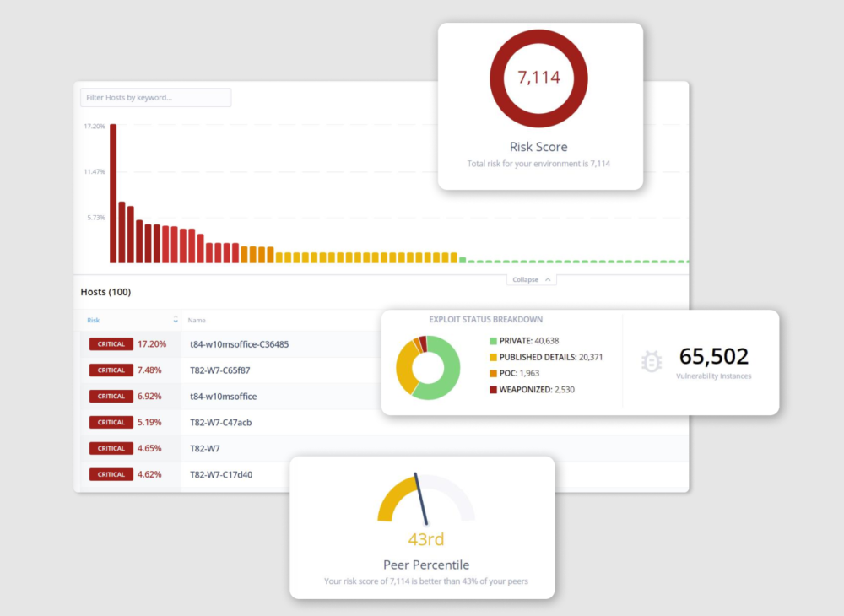The width and height of the screenshot is (844, 616).
Task: Click the needle on the peer percentile gauge
Action: click(421, 500)
